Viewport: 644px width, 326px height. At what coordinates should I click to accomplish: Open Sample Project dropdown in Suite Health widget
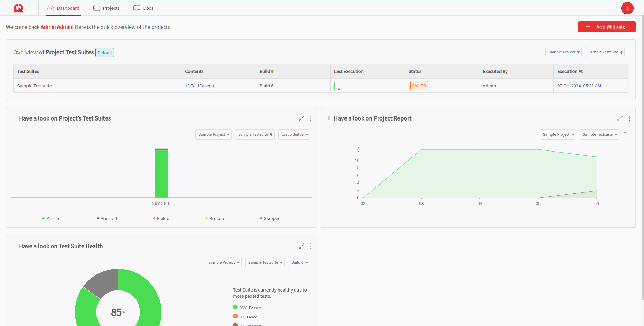(x=223, y=262)
